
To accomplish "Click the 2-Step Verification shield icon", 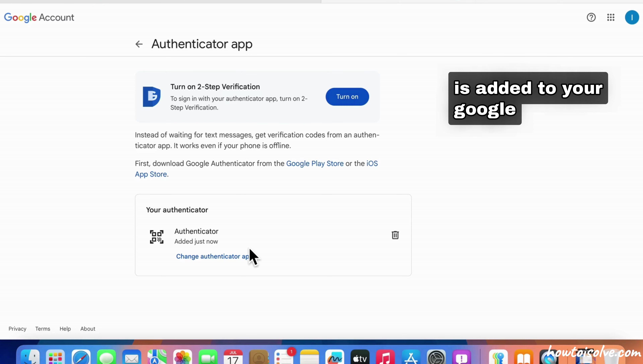I will [x=152, y=97].
